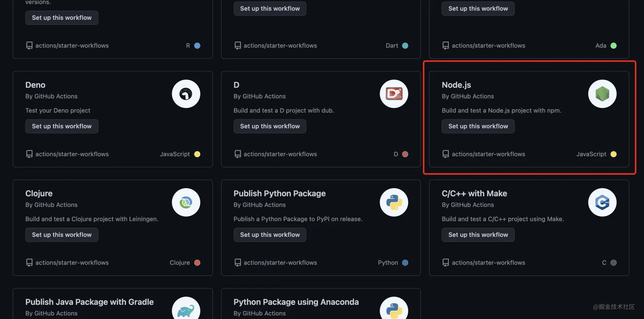Set up the Deno workflow
644x319 pixels.
click(62, 126)
